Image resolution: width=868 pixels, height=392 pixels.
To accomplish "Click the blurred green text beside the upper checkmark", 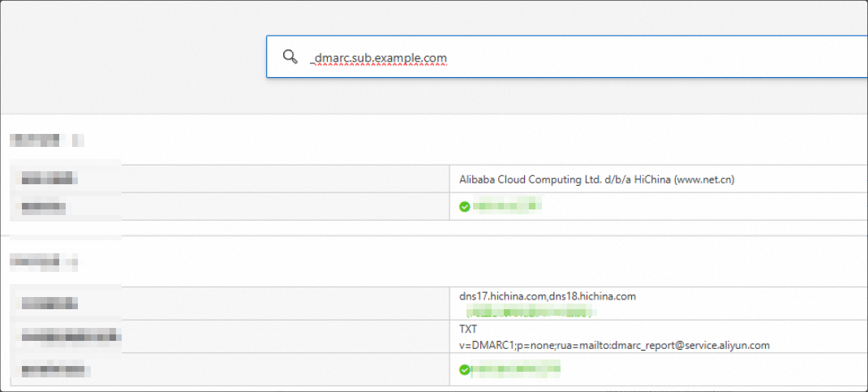I will (506, 206).
